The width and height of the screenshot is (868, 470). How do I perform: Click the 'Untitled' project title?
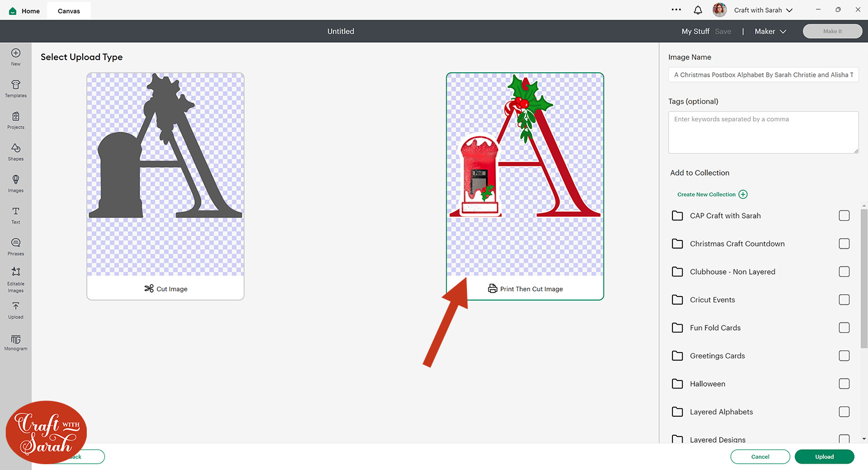click(x=341, y=31)
